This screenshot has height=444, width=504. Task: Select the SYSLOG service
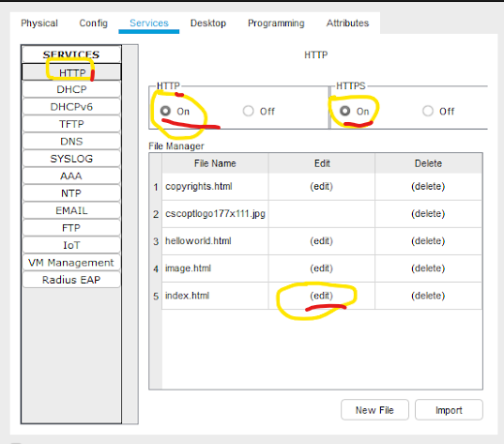71,159
